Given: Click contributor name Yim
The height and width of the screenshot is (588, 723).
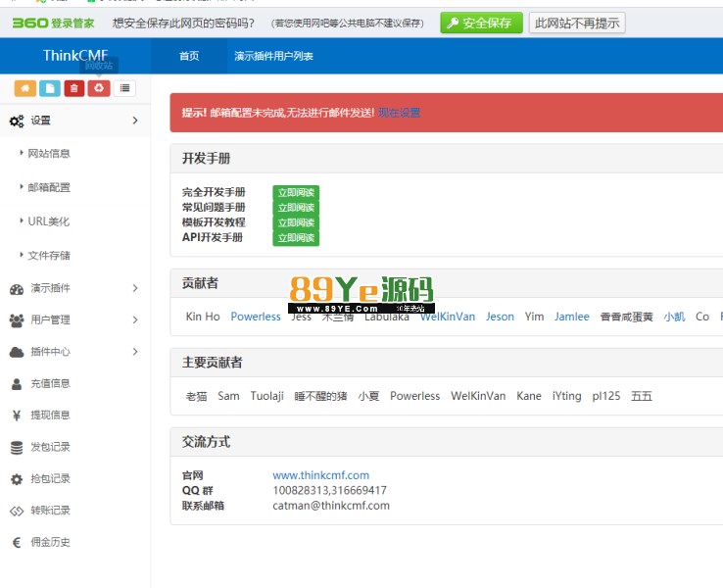Looking at the screenshot, I should [x=534, y=317].
